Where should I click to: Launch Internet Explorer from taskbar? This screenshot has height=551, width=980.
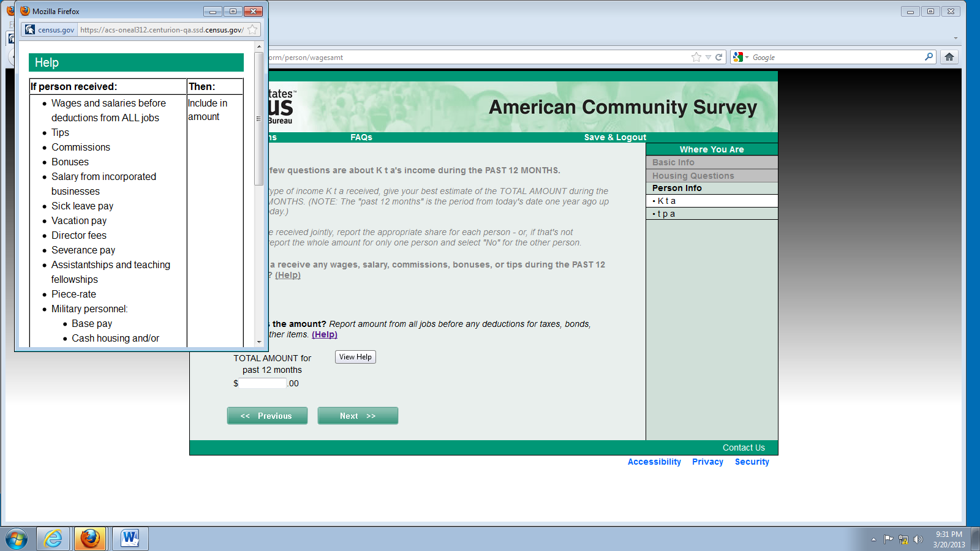click(53, 539)
